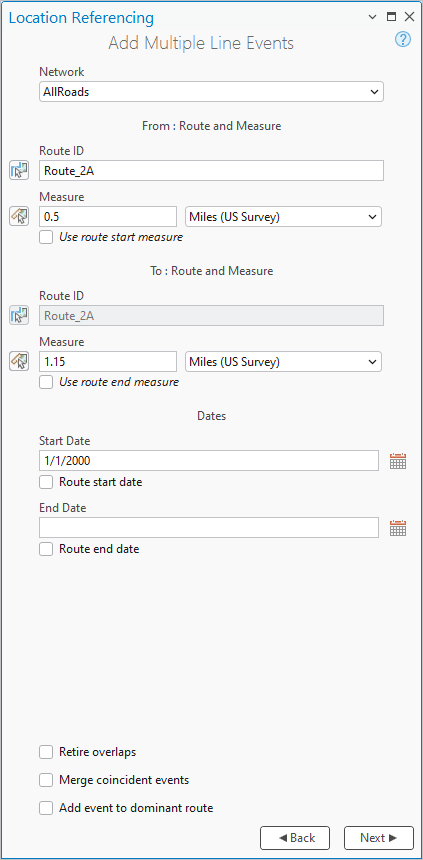The width and height of the screenshot is (423, 860).
Task: Click the To measure map-pick icon
Action: click(x=19, y=361)
